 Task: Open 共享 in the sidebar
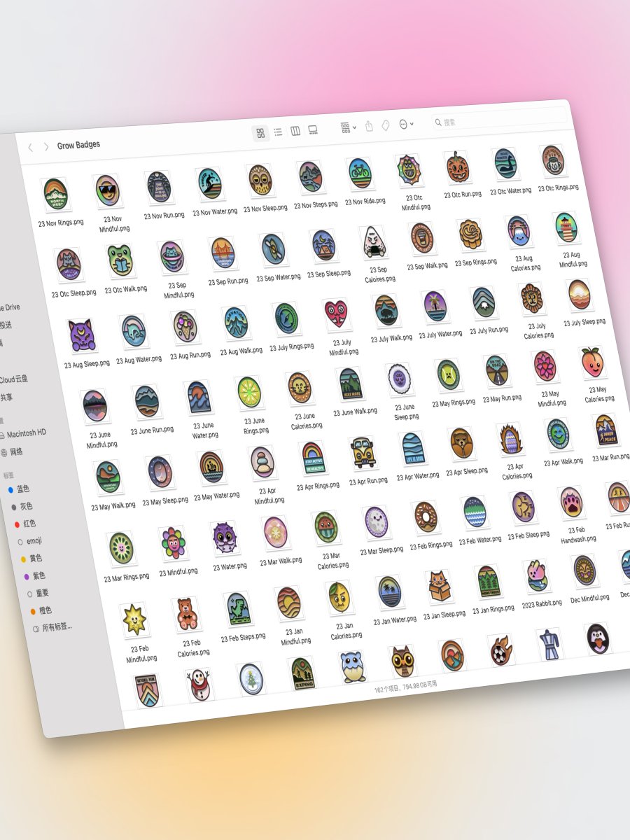[6, 398]
